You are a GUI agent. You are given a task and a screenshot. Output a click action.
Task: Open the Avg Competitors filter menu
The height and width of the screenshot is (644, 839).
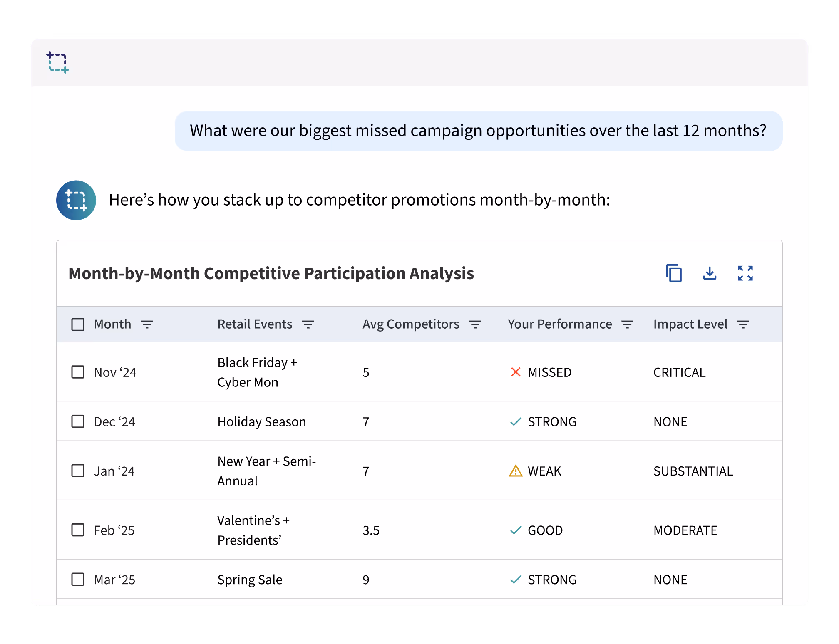pyautogui.click(x=475, y=324)
